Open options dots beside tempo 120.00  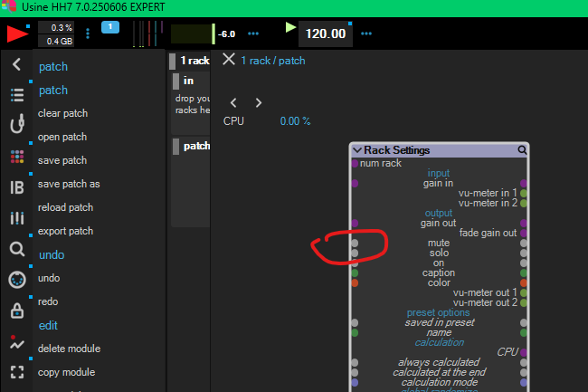(367, 33)
